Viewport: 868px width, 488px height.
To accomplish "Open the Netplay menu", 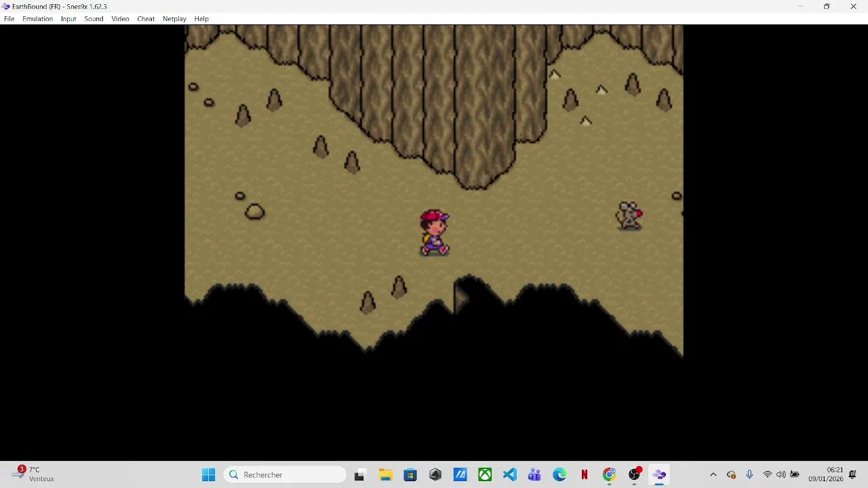I will tap(174, 19).
